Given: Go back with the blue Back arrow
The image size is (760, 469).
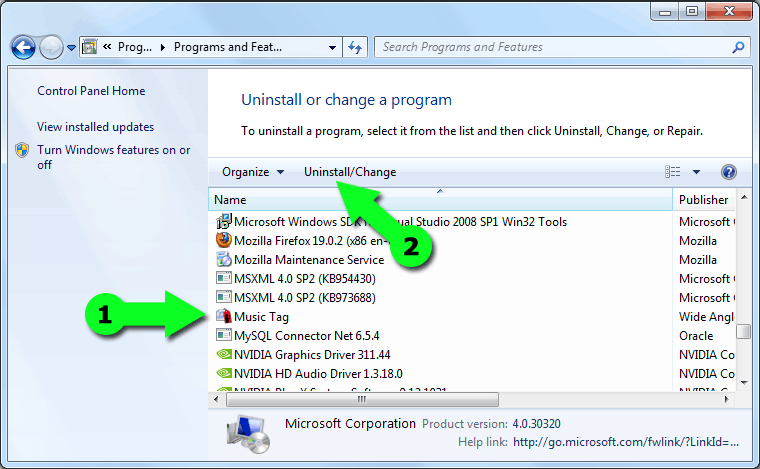Looking at the screenshot, I should [x=23, y=47].
